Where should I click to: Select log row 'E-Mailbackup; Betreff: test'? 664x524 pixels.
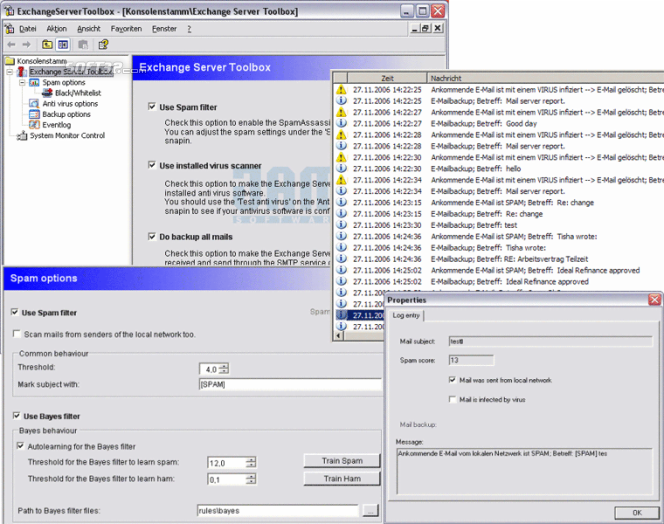[x=500, y=225]
